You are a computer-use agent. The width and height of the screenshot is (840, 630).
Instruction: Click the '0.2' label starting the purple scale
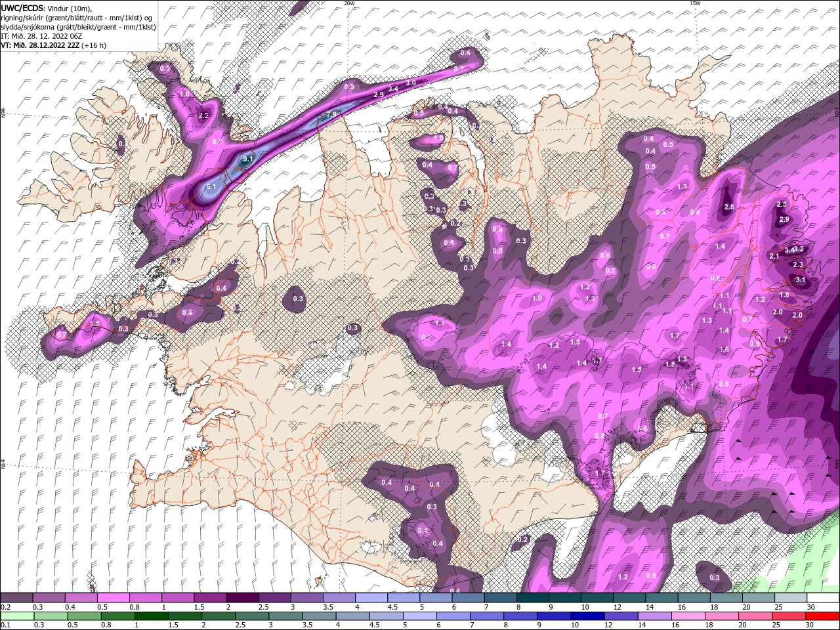(5, 606)
